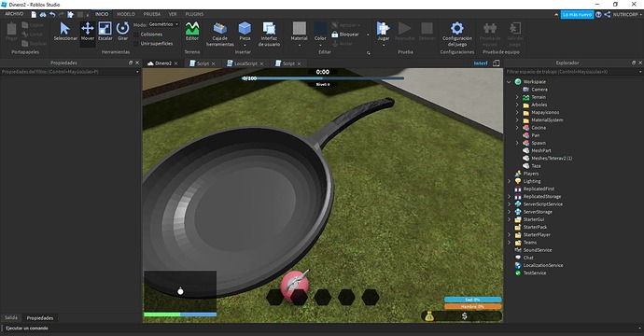This screenshot has height=336, width=644.
Task: Open the Jugar dropdown arrow
Action: [x=384, y=45]
